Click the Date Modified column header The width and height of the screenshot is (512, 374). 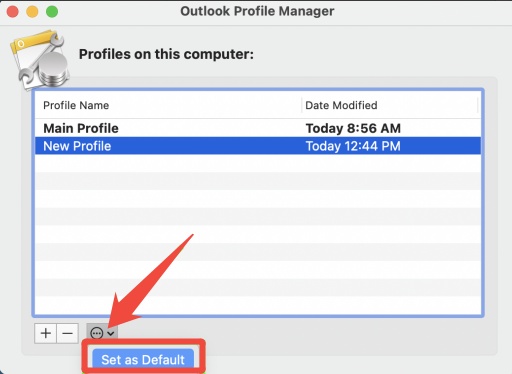click(x=391, y=105)
